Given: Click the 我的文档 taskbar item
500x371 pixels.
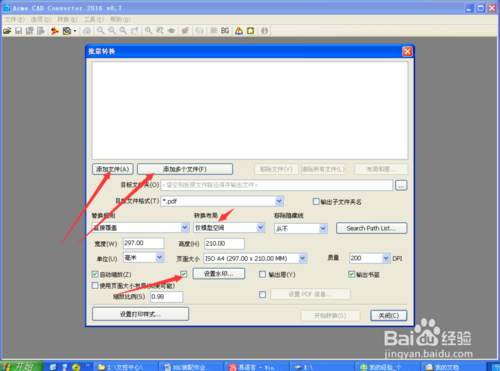Looking at the screenshot, I should click(x=454, y=367).
